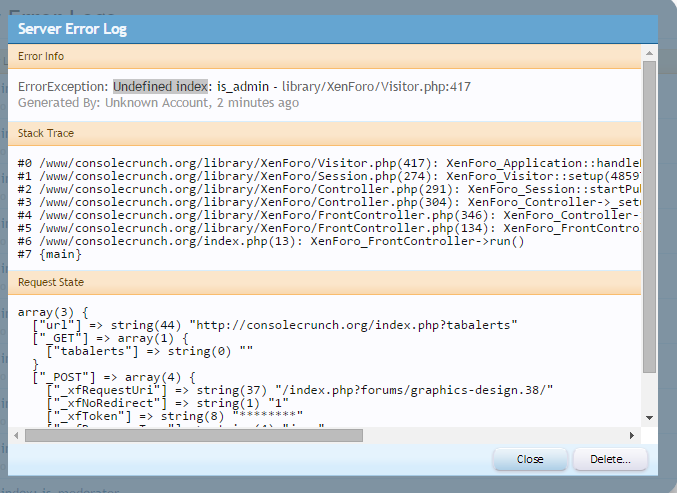The width and height of the screenshot is (677, 493).
Task: Click the highlighted "Undefined index" text
Action: 160,86
